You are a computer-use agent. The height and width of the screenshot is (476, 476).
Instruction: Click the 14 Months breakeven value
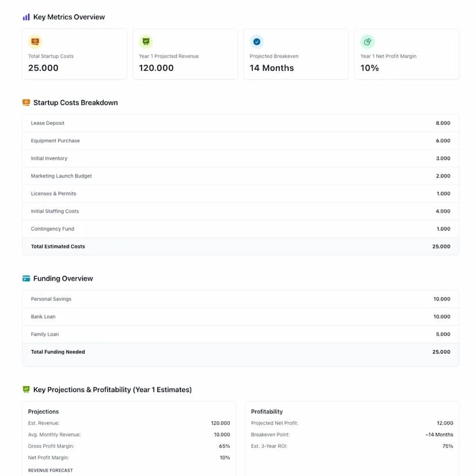tap(270, 67)
